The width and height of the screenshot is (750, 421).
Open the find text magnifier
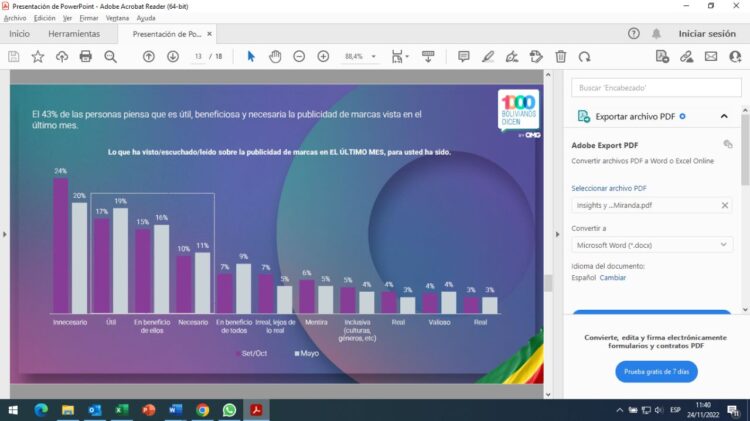110,56
